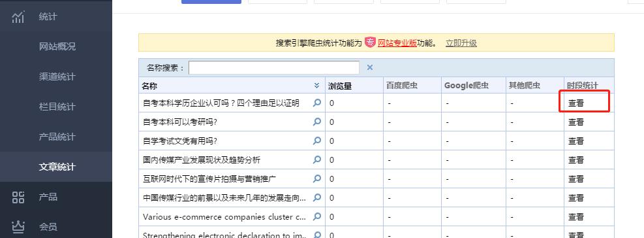Select article title 自考本科可以考研吗?
The height and width of the screenshot is (238, 644).
pos(180,122)
